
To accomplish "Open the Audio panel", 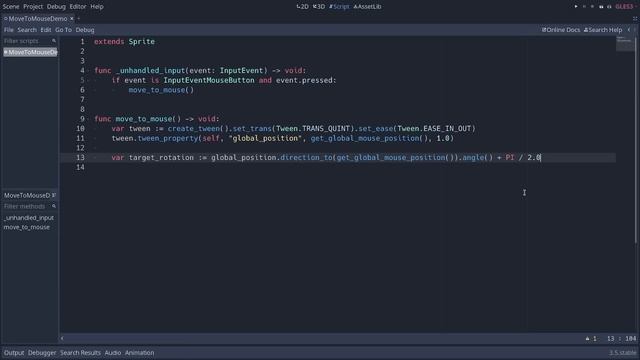I will click(113, 353).
